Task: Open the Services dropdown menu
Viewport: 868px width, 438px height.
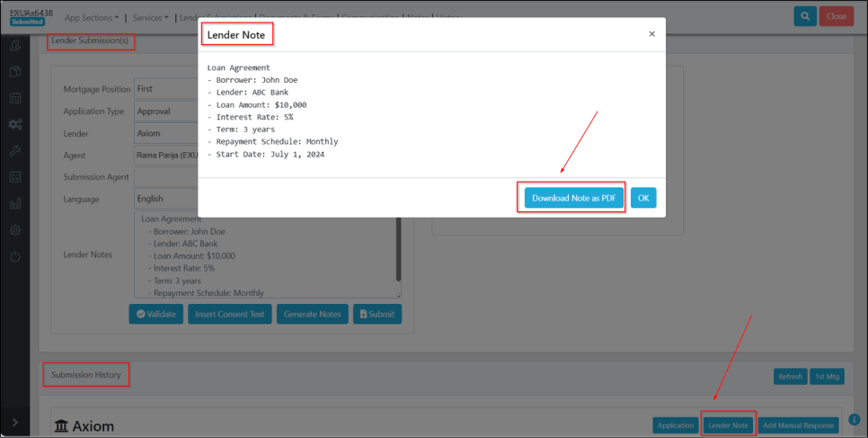Action: click(x=152, y=18)
